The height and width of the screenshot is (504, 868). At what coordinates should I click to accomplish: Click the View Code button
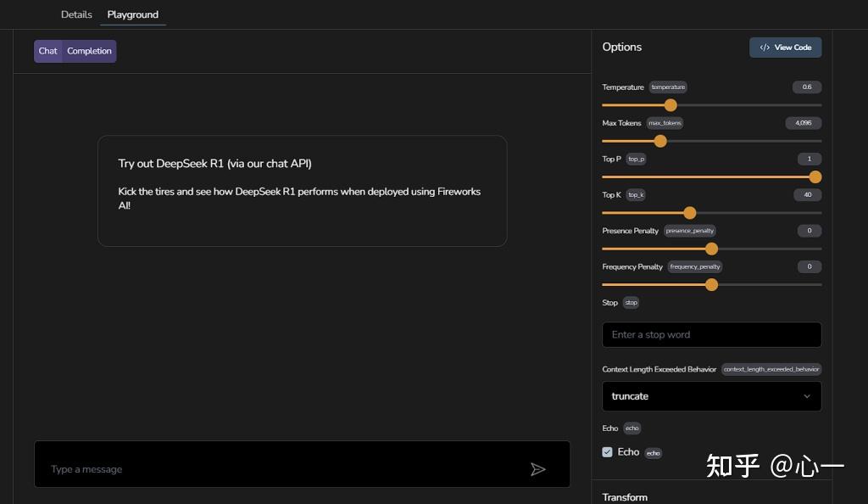pos(785,48)
